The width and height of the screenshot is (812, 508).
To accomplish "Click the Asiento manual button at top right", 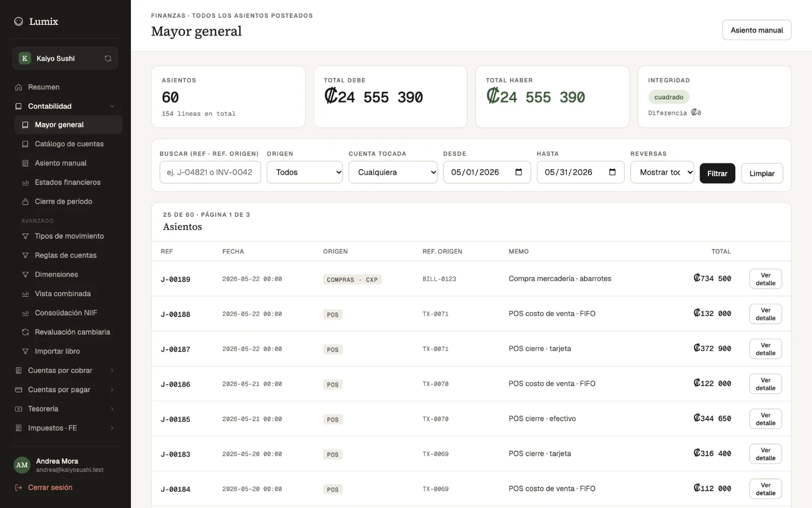I will (x=757, y=30).
